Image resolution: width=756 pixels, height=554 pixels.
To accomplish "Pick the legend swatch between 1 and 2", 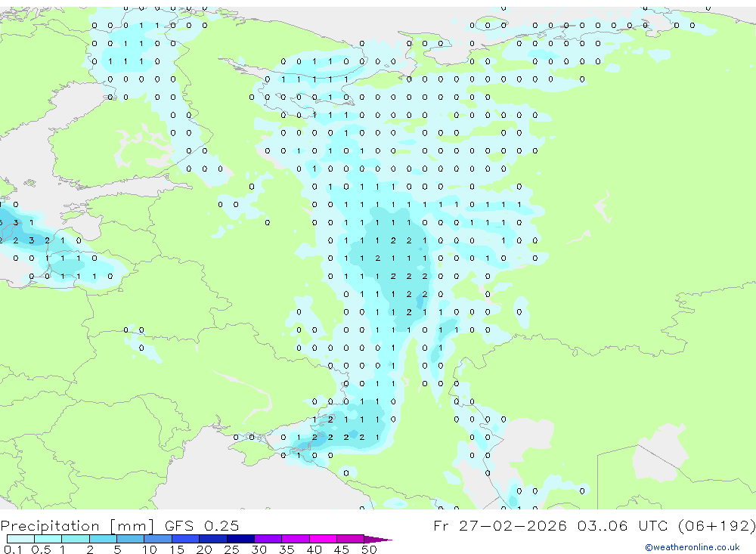I will [x=76, y=539].
